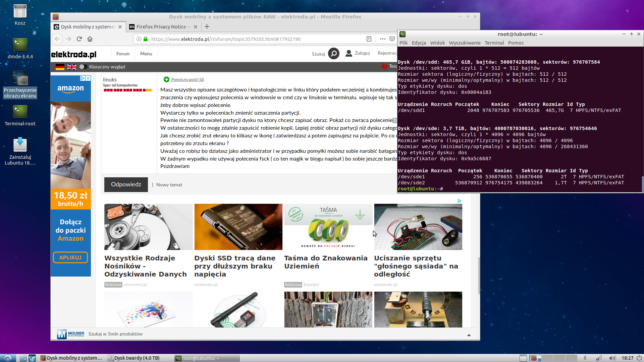This screenshot has width=644, height=362.
Task: Open Taśma do Znakowania Uziemień ad
Action: point(326,262)
